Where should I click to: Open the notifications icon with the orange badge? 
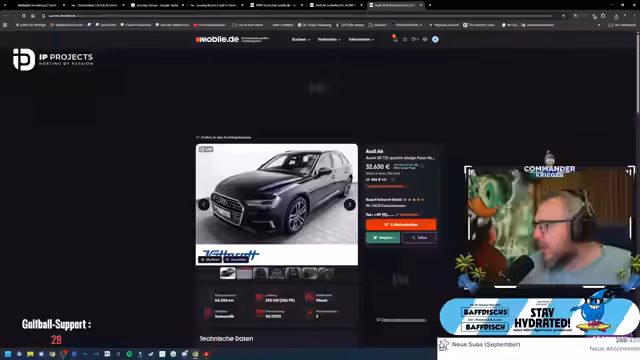click(x=395, y=38)
